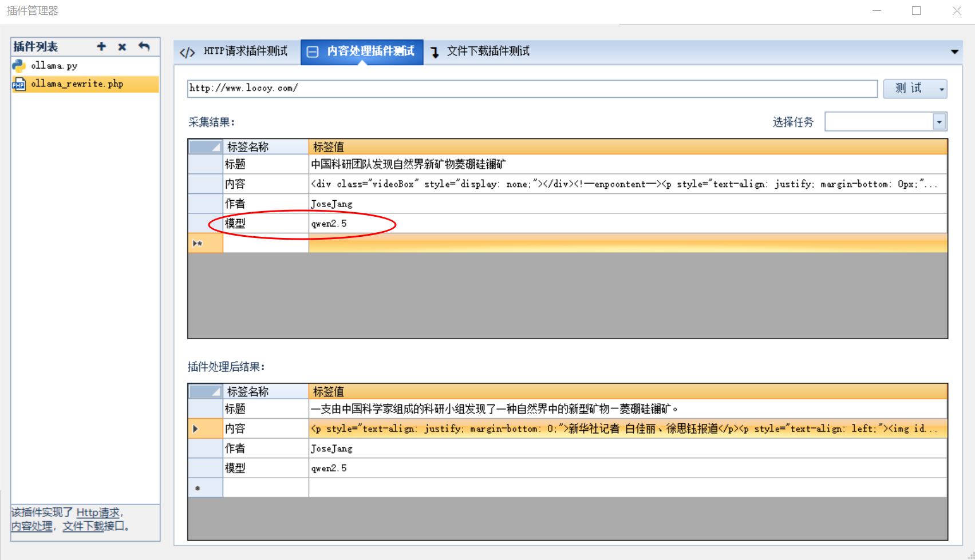Screen dimensions: 975x560
Task: Click the add plugin plus icon
Action: coord(101,47)
